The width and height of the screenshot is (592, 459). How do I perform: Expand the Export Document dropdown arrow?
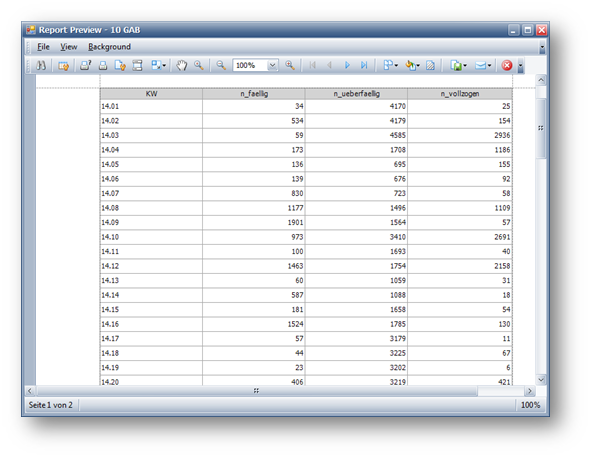[465, 66]
